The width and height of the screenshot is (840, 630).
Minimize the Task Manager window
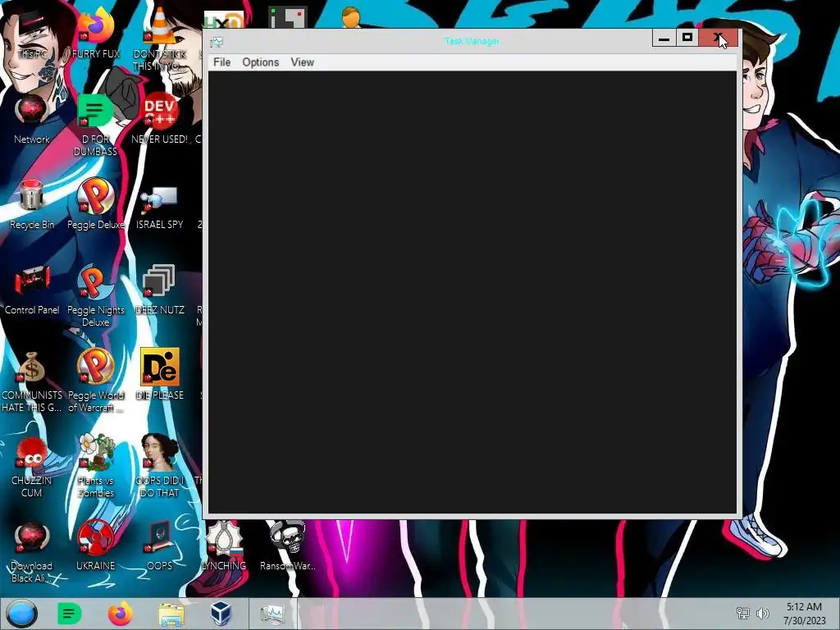664,38
